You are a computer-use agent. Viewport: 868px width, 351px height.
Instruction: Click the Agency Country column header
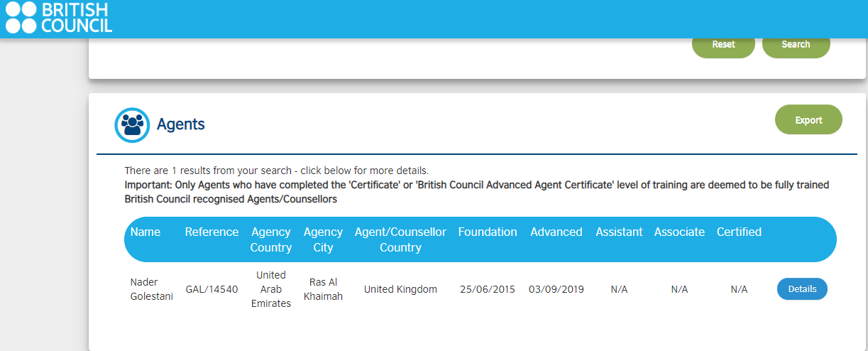click(x=271, y=239)
